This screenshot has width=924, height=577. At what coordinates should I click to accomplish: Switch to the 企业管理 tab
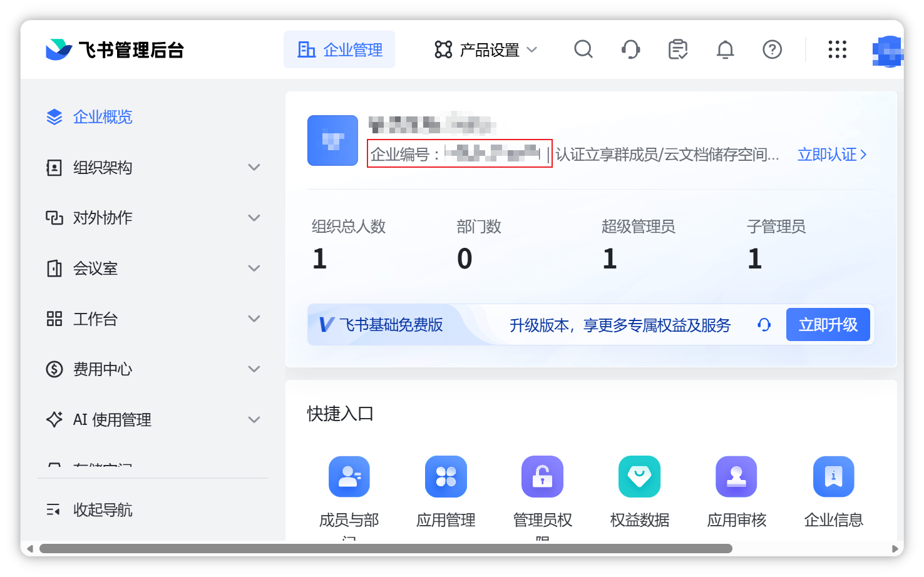tap(339, 49)
